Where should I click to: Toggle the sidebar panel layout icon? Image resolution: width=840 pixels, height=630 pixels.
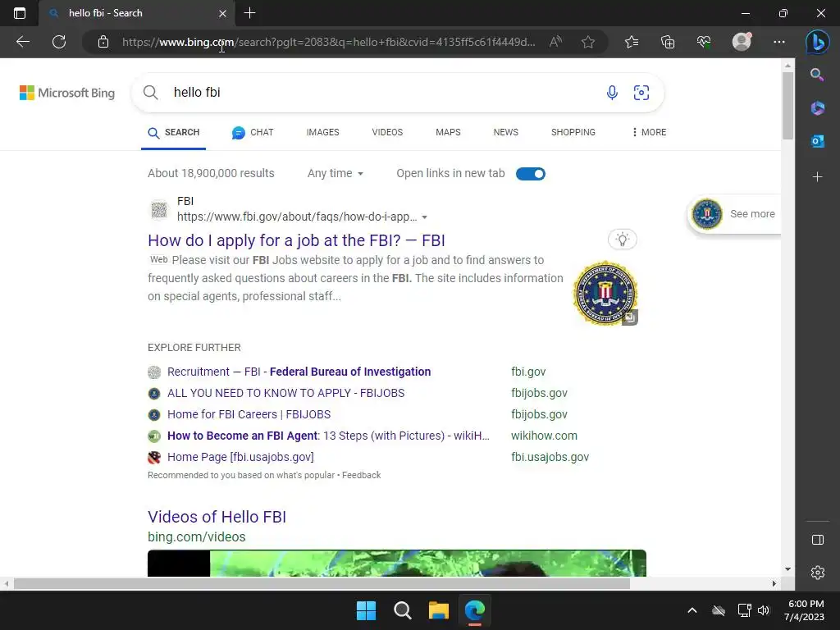click(x=818, y=540)
